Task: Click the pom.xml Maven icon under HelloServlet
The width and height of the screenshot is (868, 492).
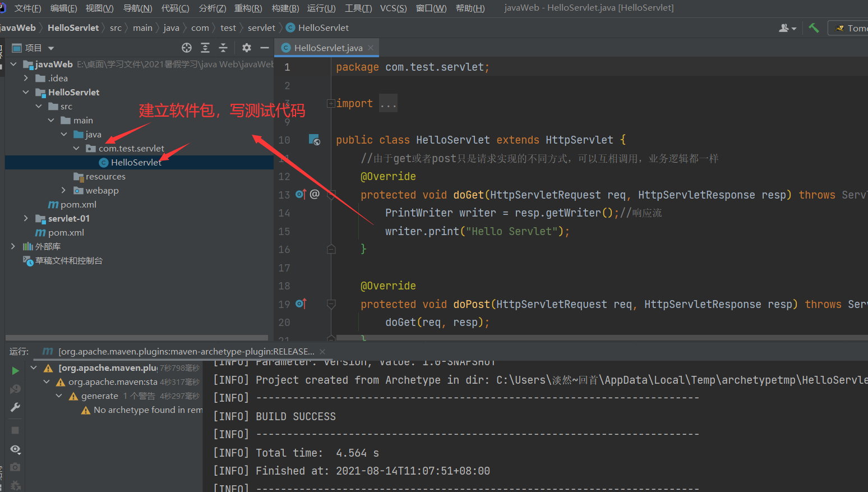Action: [53, 205]
